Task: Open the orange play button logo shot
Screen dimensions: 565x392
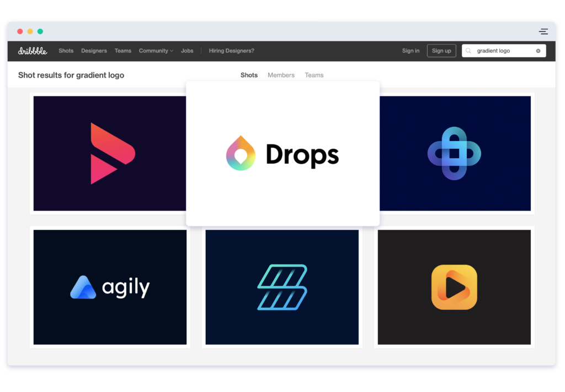Action: pos(454,287)
